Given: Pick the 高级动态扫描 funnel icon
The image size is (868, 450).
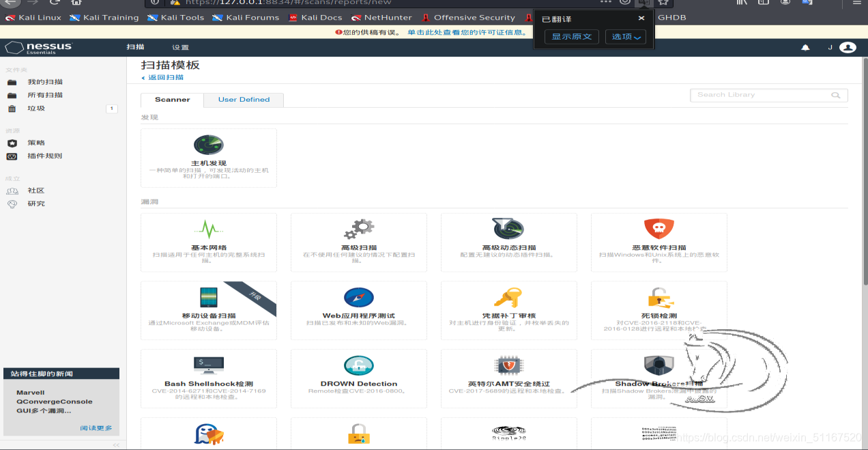Looking at the screenshot, I should tap(508, 229).
